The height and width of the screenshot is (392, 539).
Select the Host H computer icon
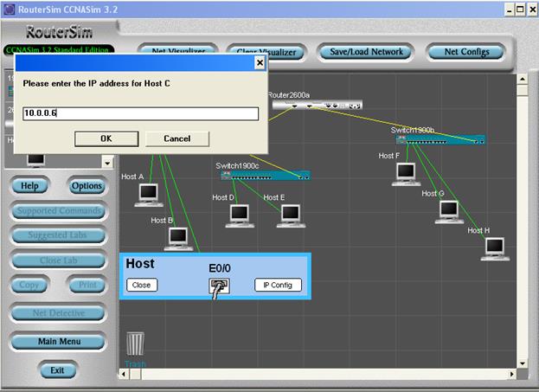tap(495, 247)
